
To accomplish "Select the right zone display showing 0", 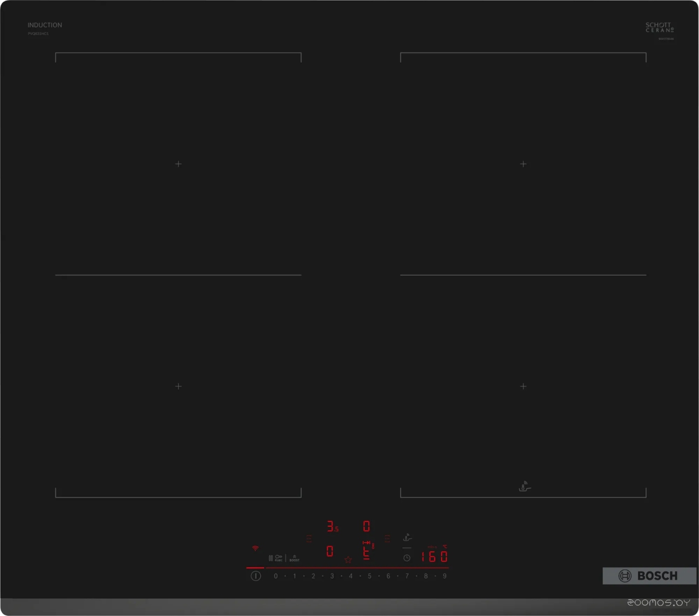I will [366, 526].
